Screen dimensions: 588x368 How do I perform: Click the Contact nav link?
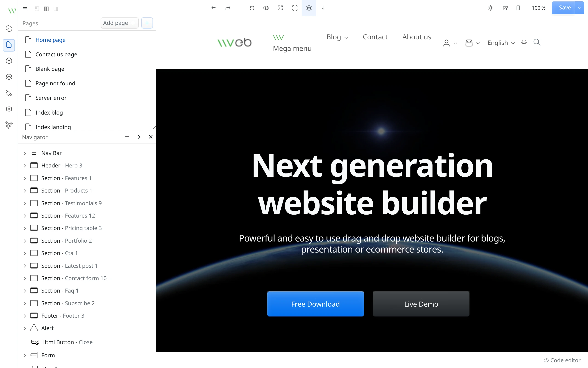click(375, 37)
